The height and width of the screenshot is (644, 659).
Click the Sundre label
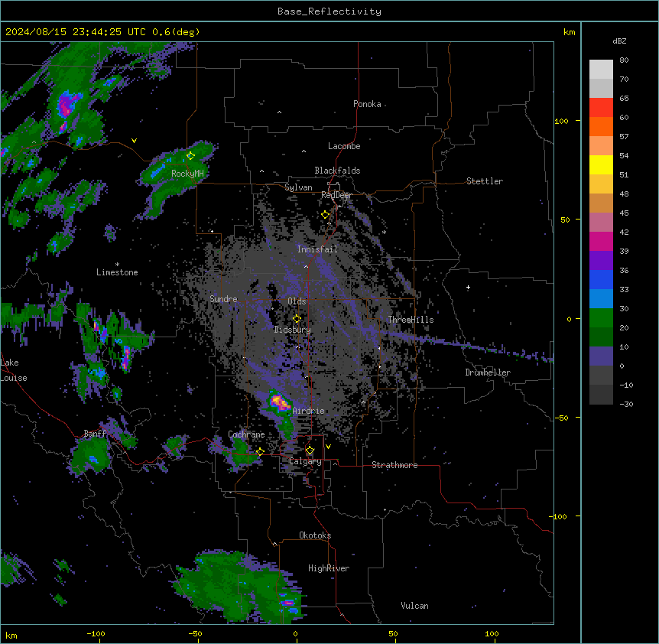(x=223, y=299)
